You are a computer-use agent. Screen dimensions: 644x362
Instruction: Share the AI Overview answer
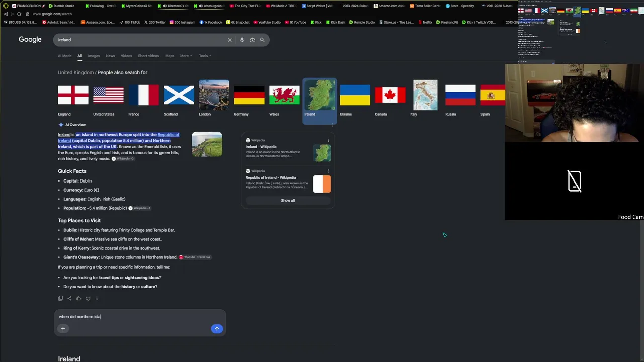pos(69,298)
